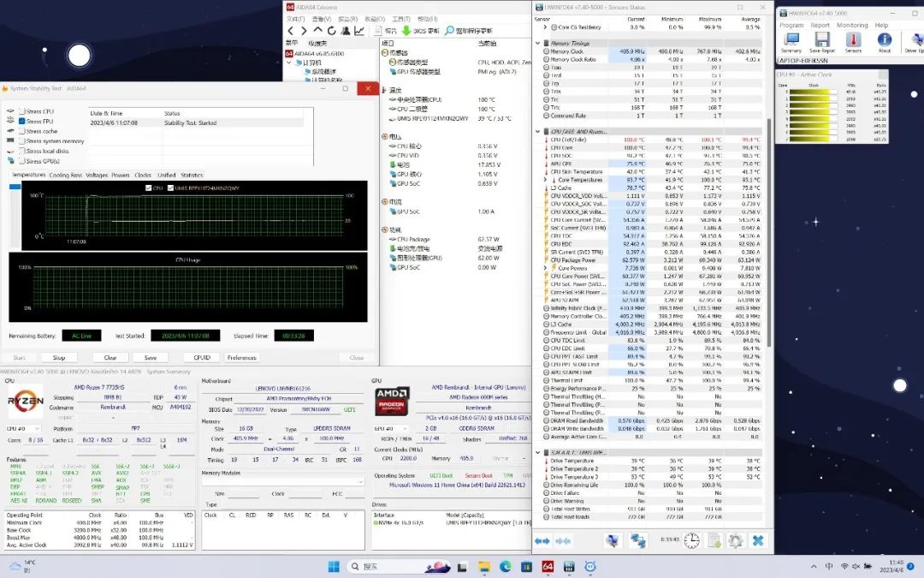Viewport: 924px width, 578px height.
Task: Expand the Core C6 Residency row
Action: click(545, 27)
